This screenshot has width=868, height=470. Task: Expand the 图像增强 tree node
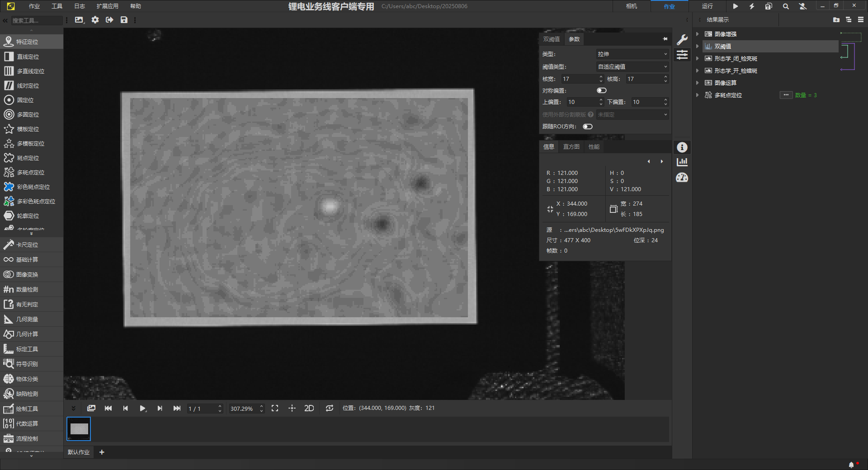point(698,34)
